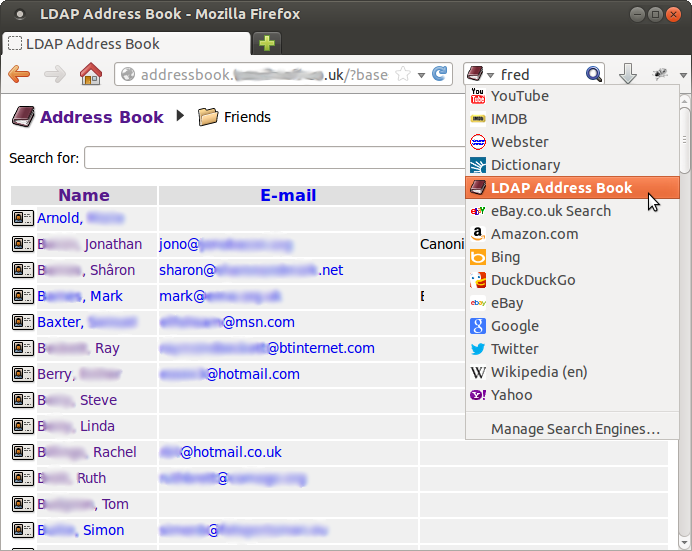Click the magnifying glass search button
This screenshot has width=692, height=551.
(x=594, y=74)
